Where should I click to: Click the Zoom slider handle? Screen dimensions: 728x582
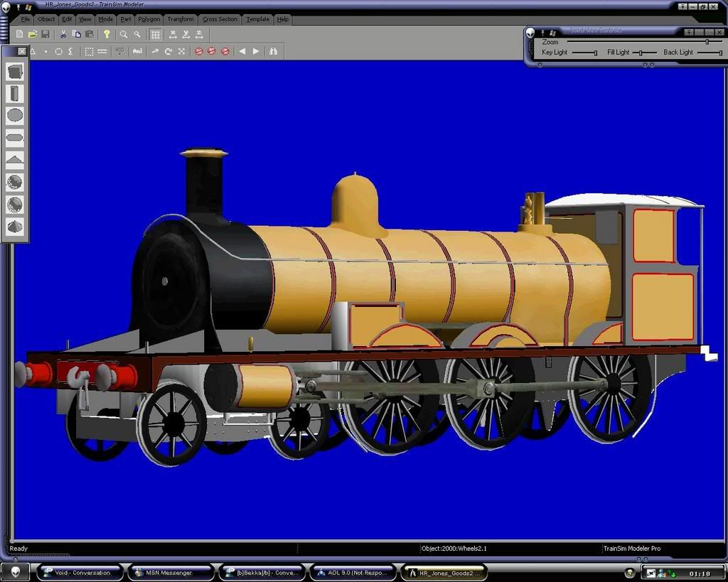[707, 42]
